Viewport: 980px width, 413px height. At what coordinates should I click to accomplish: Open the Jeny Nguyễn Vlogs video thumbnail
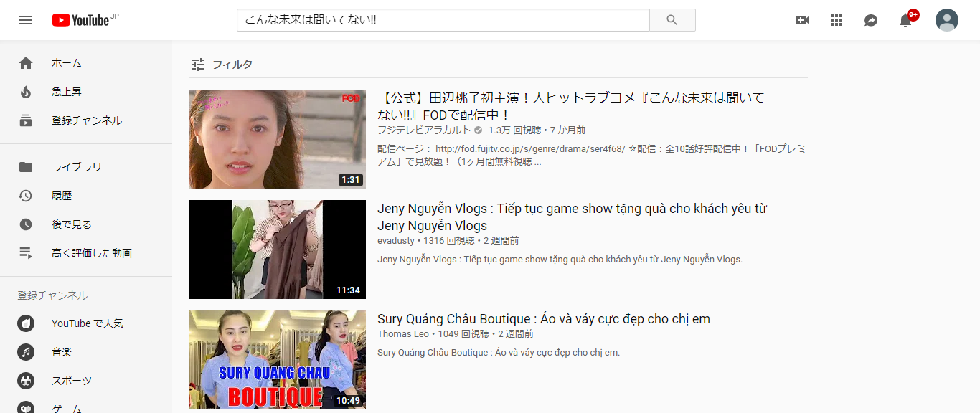[x=278, y=250]
